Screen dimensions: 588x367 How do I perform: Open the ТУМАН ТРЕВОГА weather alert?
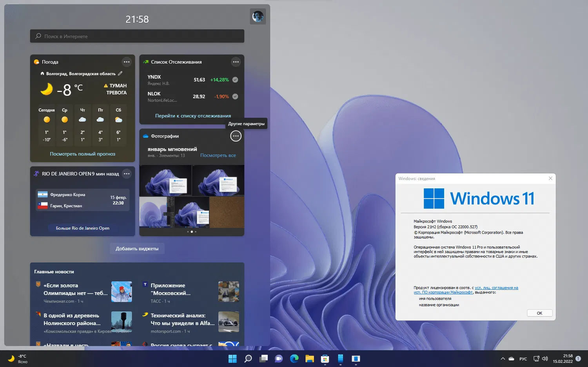(x=116, y=89)
